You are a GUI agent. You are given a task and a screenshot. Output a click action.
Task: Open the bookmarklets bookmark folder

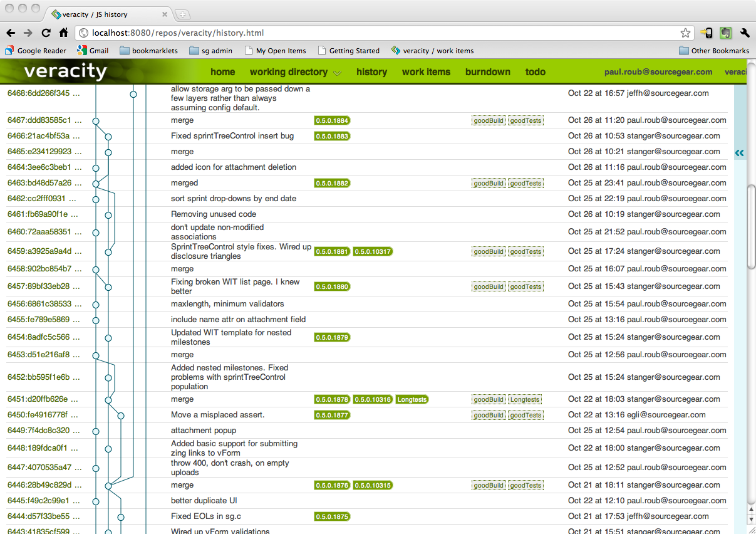coord(148,51)
